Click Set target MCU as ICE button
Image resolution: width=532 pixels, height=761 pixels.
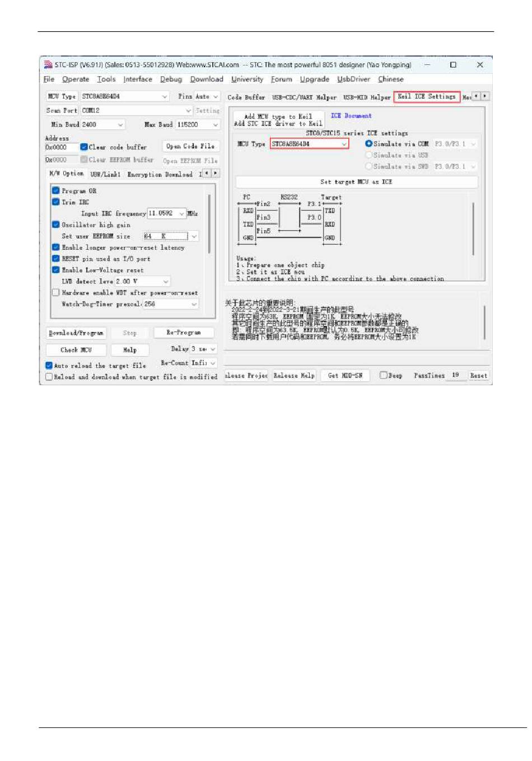(356, 182)
